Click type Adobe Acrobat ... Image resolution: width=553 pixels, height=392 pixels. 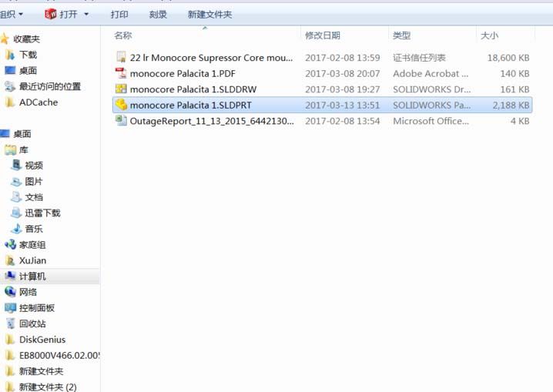click(431, 74)
